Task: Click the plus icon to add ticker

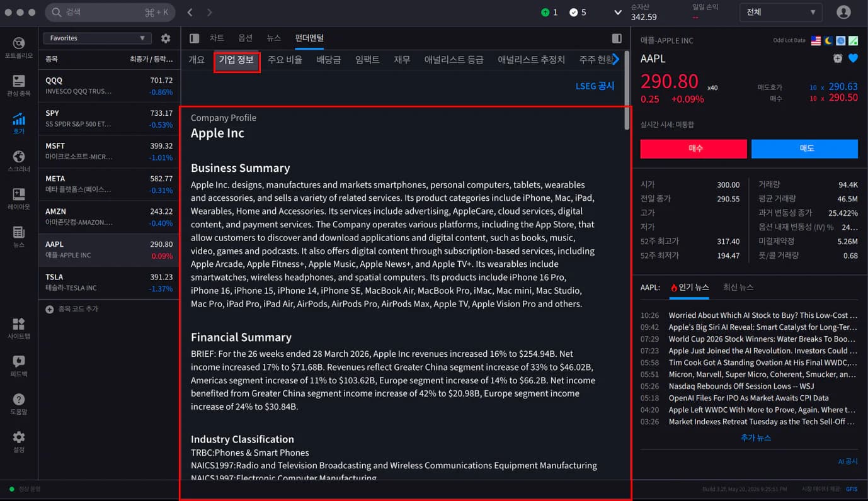Action: 50,310
